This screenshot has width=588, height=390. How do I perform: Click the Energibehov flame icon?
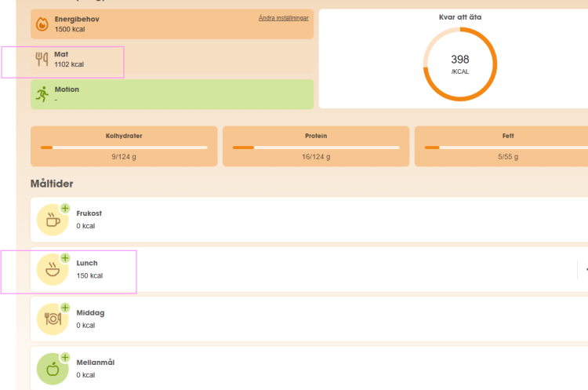pos(42,24)
